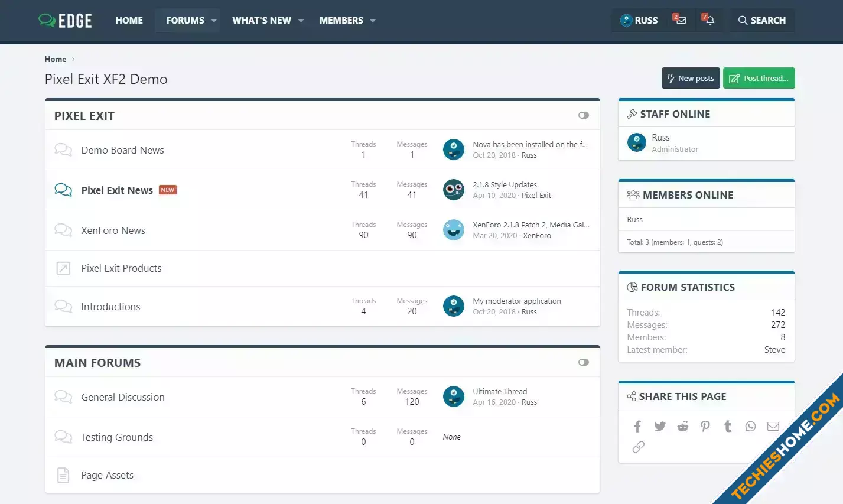Click the Staff Online heading

pos(675,114)
